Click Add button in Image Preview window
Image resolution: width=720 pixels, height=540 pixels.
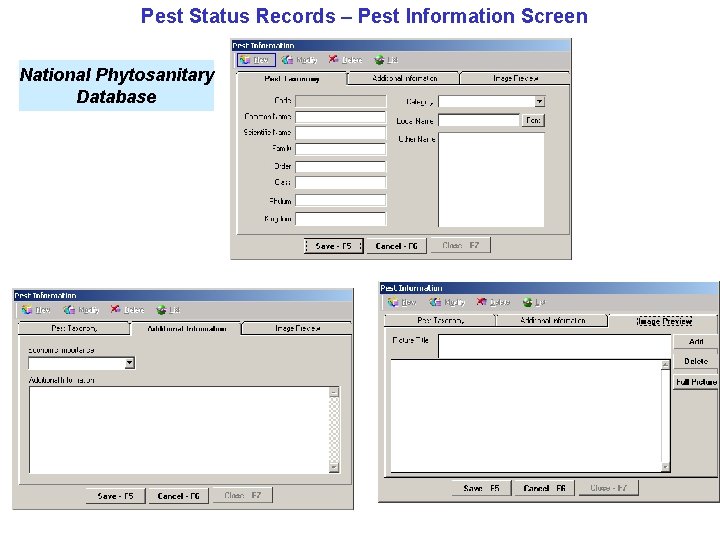[x=696, y=341]
